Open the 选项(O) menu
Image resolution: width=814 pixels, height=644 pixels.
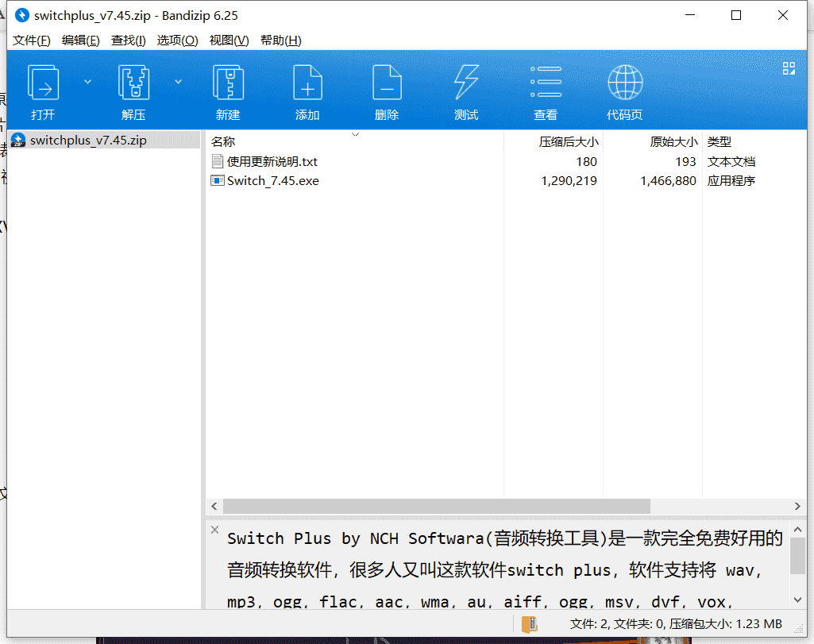click(x=178, y=40)
